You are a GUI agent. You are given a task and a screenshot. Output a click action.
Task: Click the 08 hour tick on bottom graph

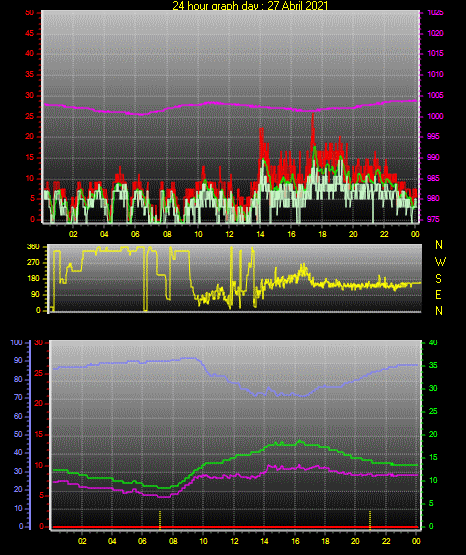[173, 541]
